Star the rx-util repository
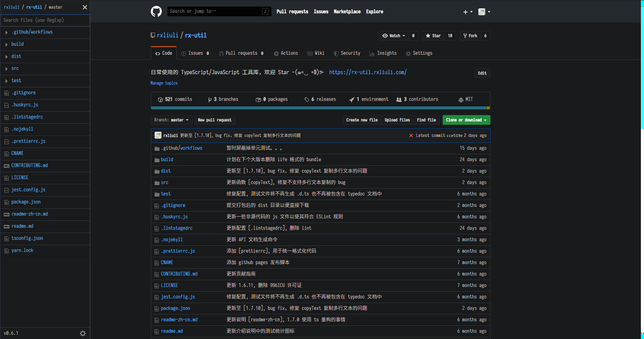644x339 pixels. click(433, 36)
